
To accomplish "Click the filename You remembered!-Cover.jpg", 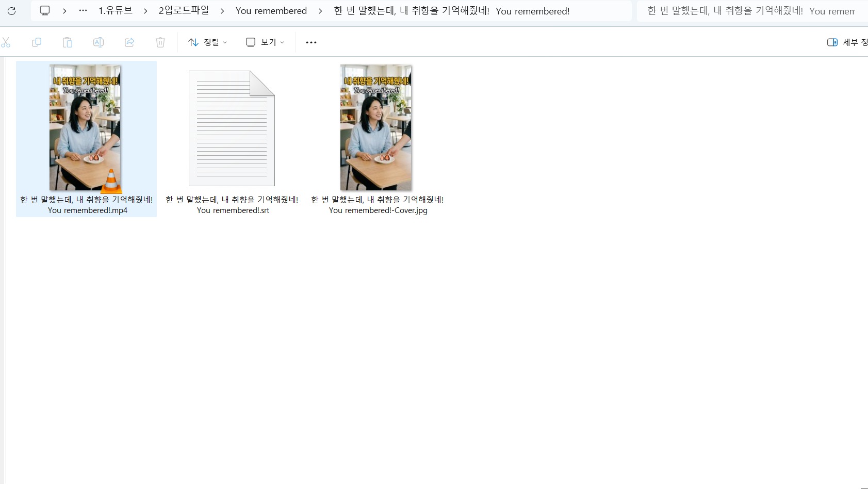I will (x=378, y=205).
